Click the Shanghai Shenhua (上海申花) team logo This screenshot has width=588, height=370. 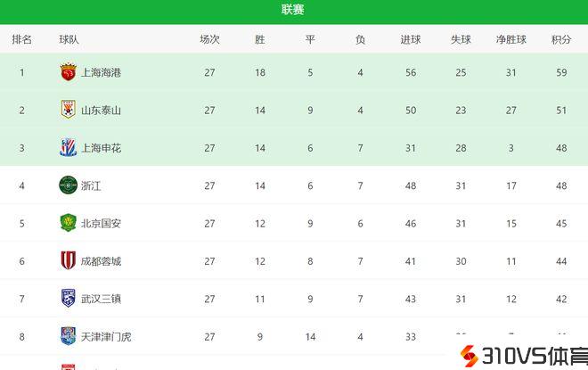click(x=68, y=147)
